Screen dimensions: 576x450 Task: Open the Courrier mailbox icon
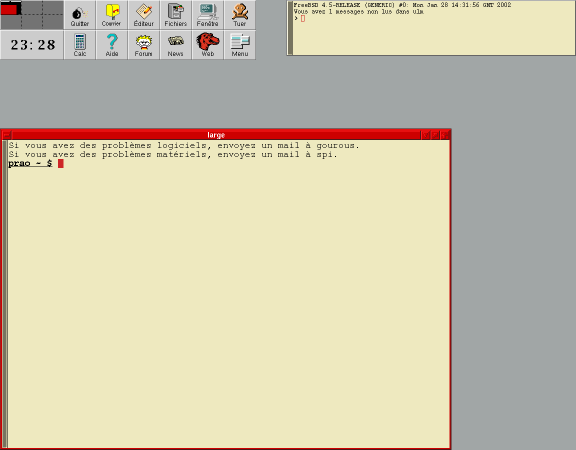[x=112, y=15]
